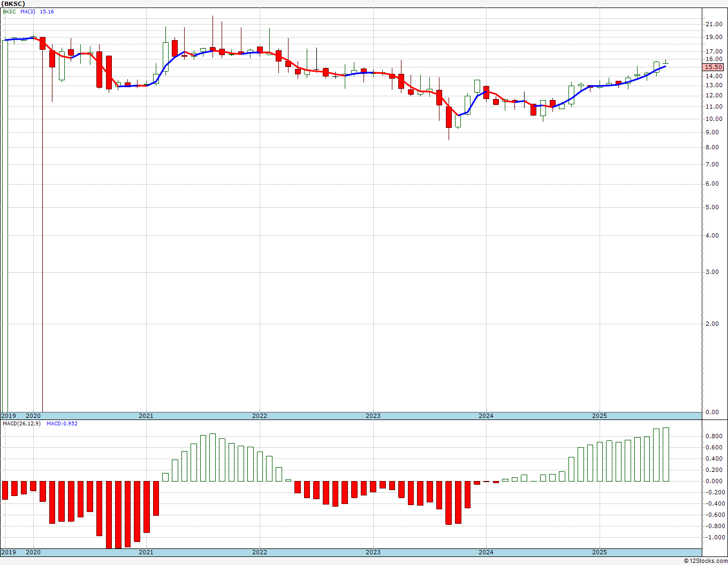
Task: Click 2025 on the price chart time axis
Action: coord(600,416)
